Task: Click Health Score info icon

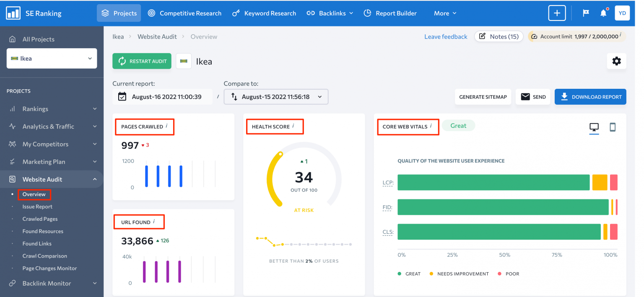Action: pyautogui.click(x=293, y=126)
